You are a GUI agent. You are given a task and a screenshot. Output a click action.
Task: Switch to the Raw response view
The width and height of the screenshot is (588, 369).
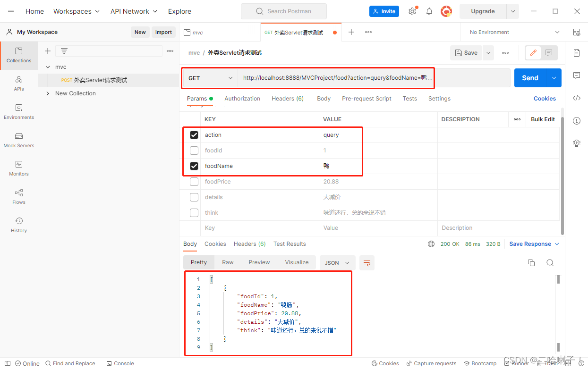click(x=228, y=262)
